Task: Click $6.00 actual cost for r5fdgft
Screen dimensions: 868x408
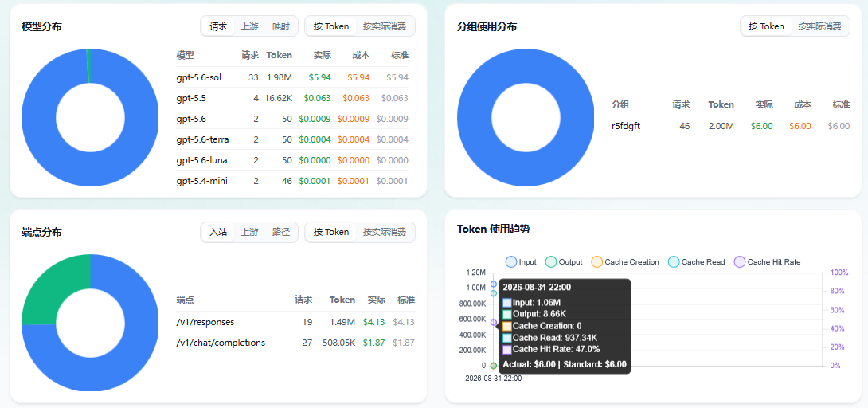Action: click(762, 126)
